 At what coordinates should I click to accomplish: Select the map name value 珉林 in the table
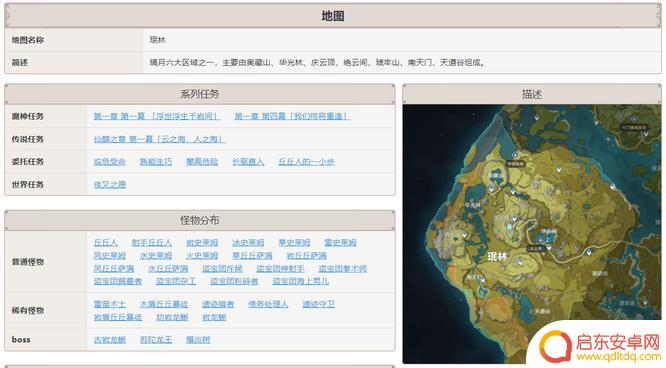click(x=158, y=40)
